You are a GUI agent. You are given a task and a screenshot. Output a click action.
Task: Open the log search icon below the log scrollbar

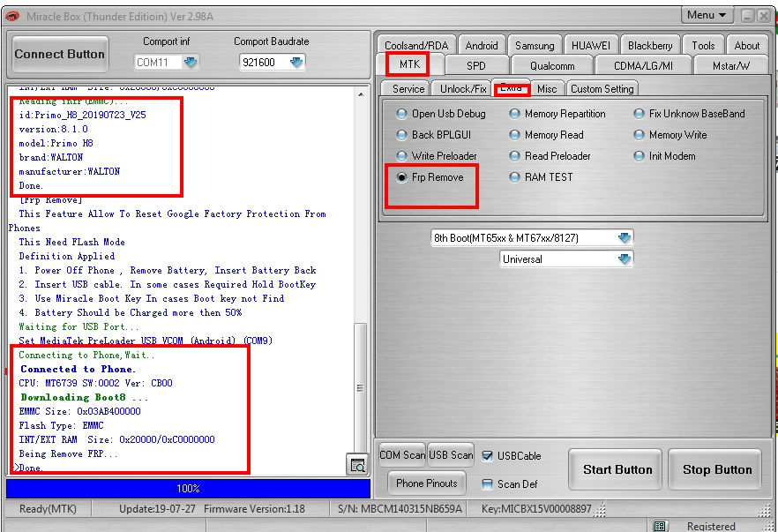357,465
